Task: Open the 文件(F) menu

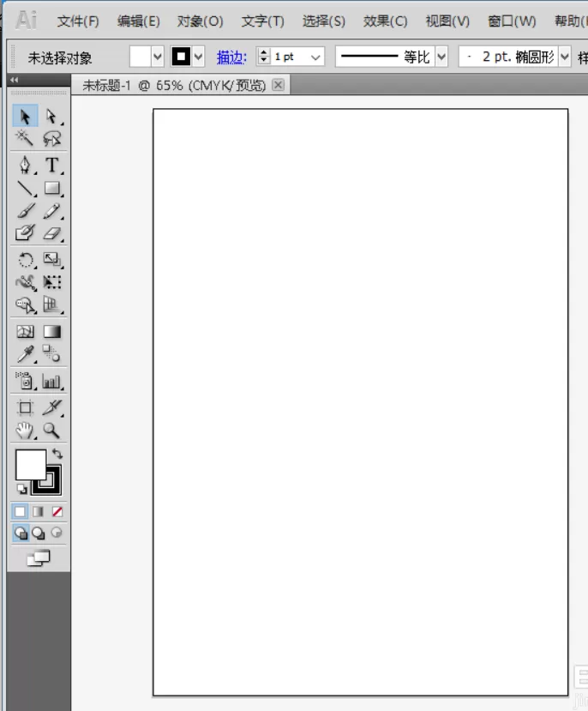Action: (78, 21)
